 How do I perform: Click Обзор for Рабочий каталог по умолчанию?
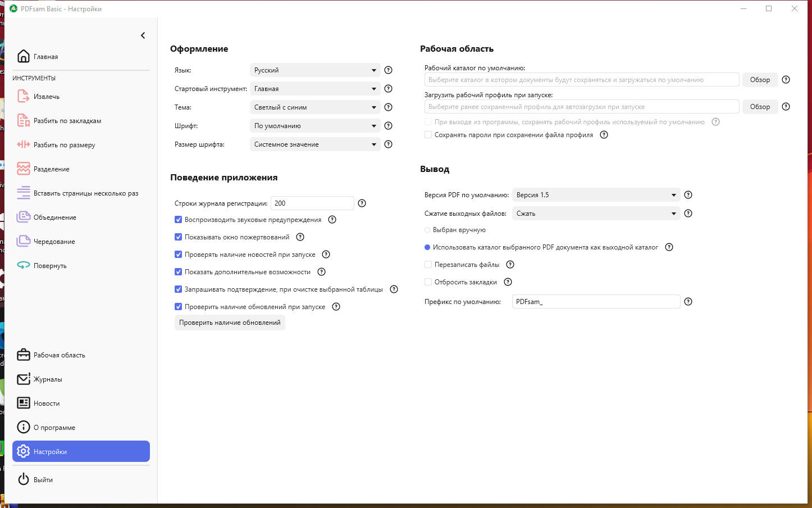pos(760,80)
